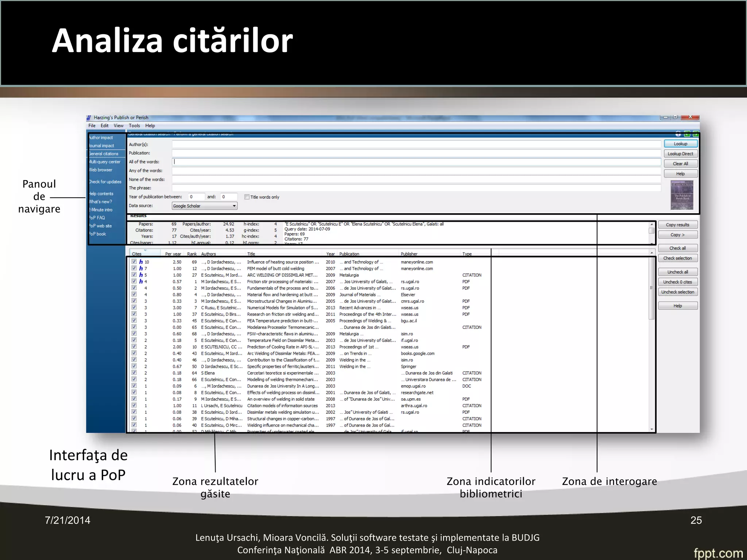Open the PoP book sidebar link
The image size is (747, 560).
pos(97,234)
